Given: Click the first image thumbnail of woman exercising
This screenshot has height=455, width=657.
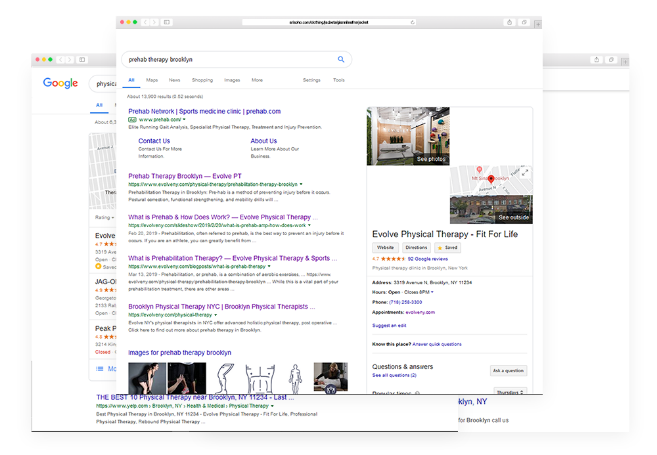Looking at the screenshot, I should 147,378.
